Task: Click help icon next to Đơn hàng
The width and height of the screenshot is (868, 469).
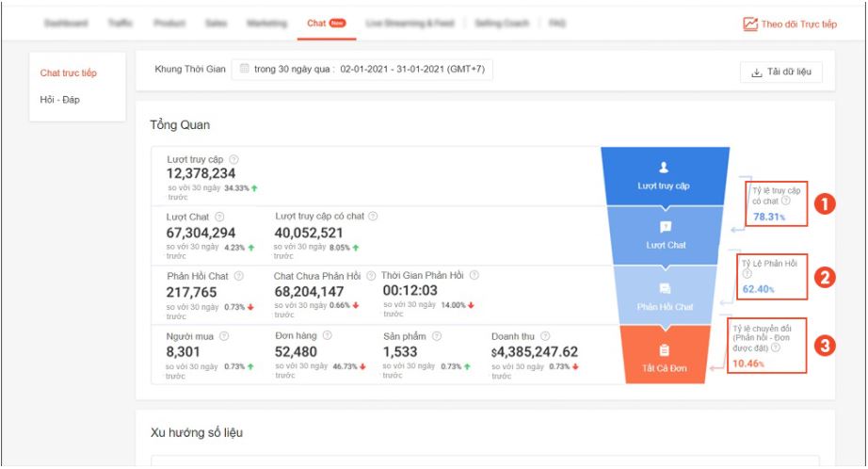Action: click(326, 335)
